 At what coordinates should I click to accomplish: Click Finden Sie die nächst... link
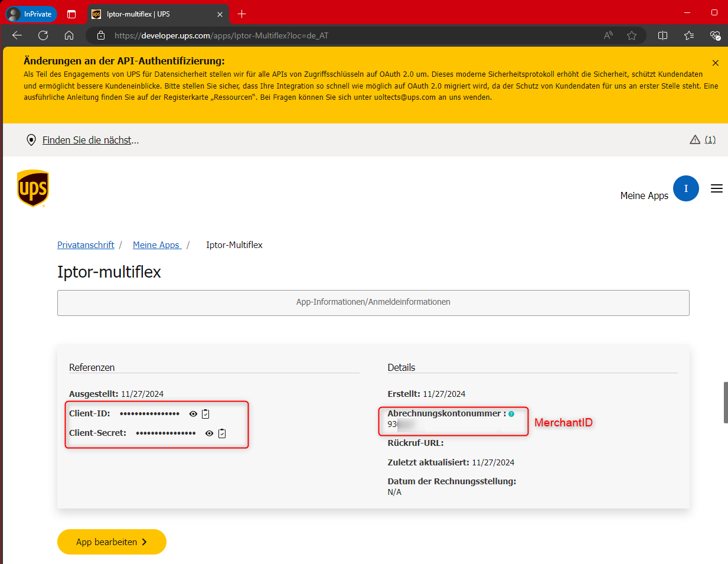pos(90,140)
